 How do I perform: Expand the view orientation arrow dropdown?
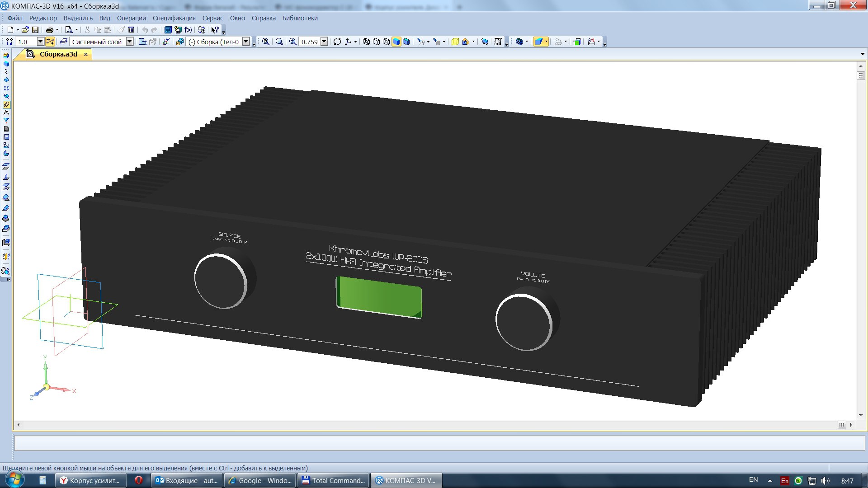(x=355, y=42)
